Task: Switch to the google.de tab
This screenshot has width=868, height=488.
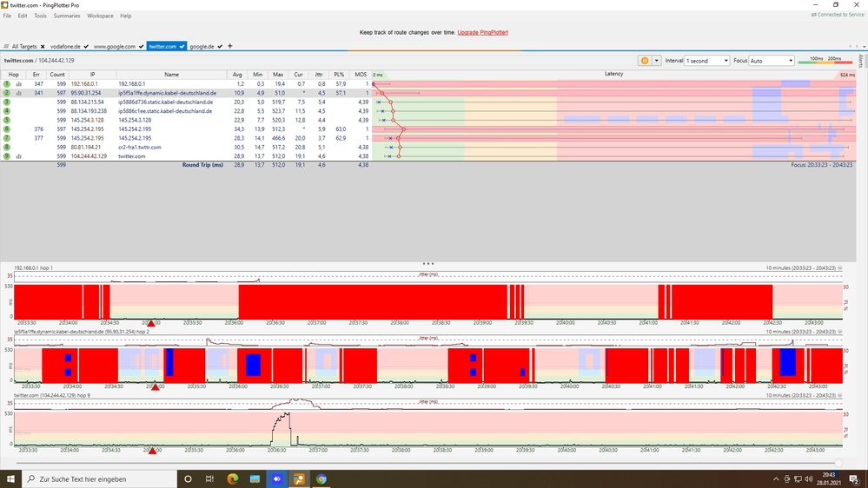Action: click(202, 47)
